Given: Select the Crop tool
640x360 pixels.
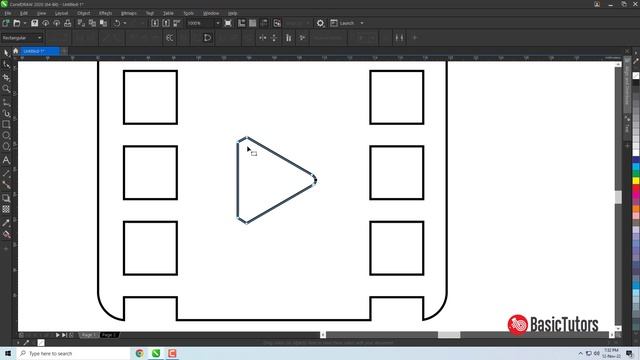Looking at the screenshot, I should tap(6, 77).
